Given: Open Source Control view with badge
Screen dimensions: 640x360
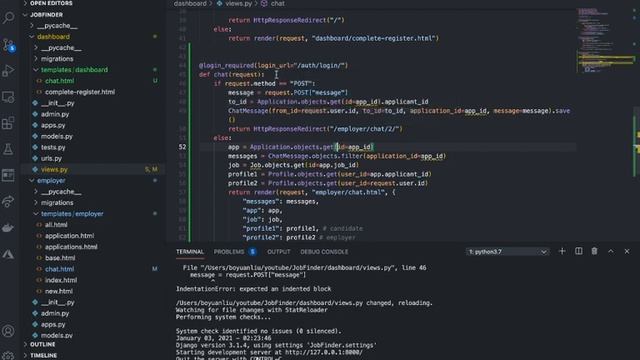Looking at the screenshot, I should 9,44.
